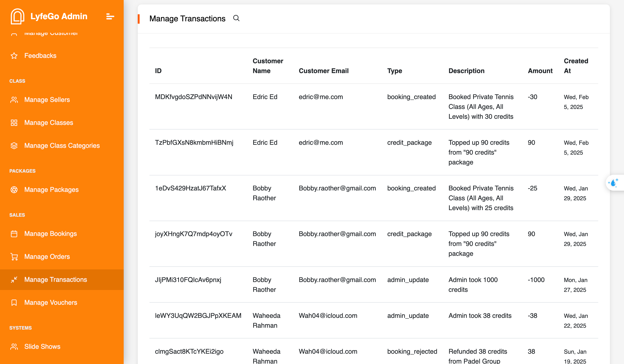Click the Manage Sellers people icon
This screenshot has height=364, width=624.
[x=14, y=100]
